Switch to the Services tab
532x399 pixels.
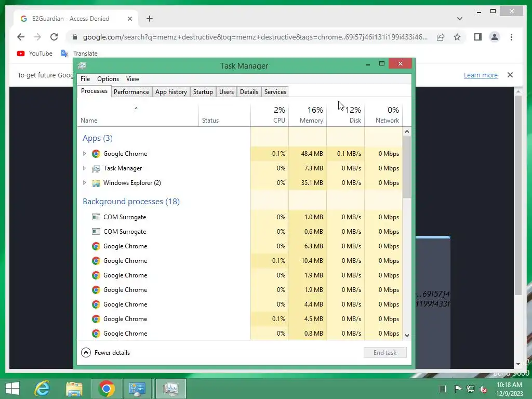click(x=275, y=91)
